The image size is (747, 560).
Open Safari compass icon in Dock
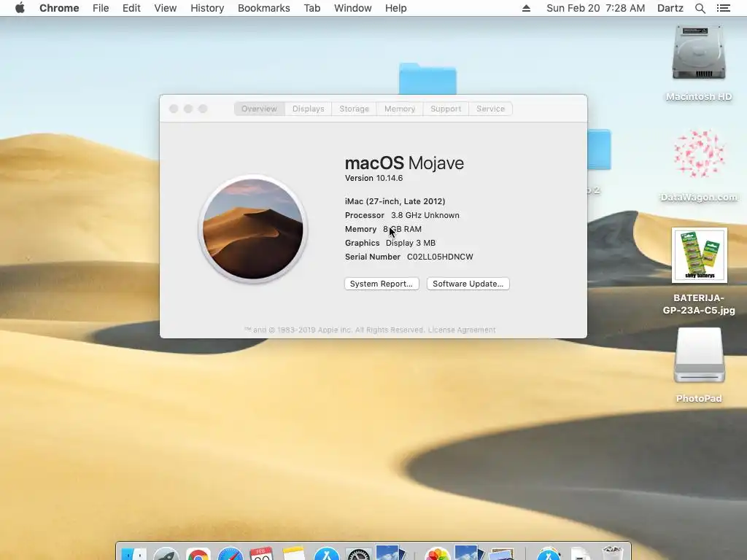[231, 554]
